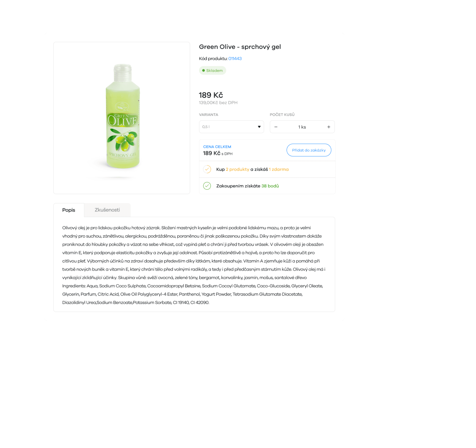Click the Cena celkem total price label
This screenshot has height=448, width=476.
pos(217,147)
